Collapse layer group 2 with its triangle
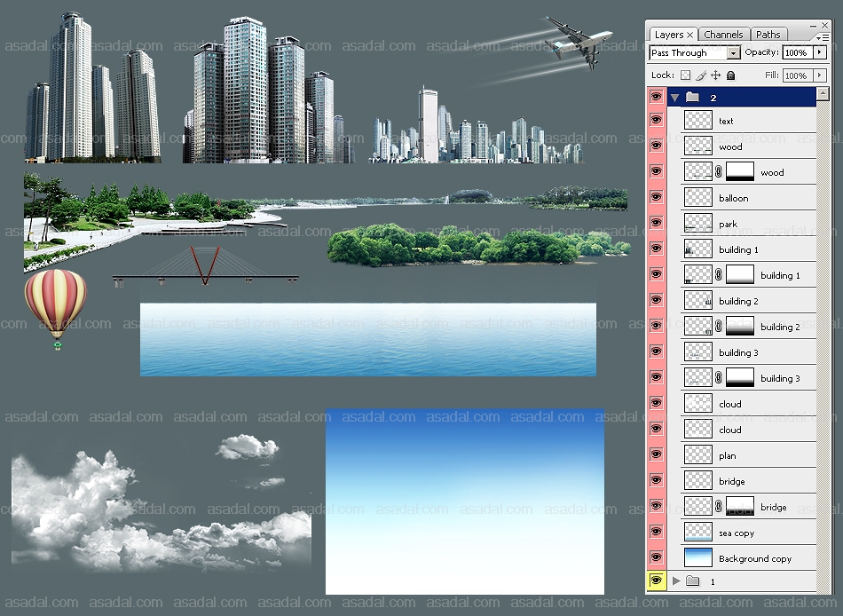 [675, 98]
